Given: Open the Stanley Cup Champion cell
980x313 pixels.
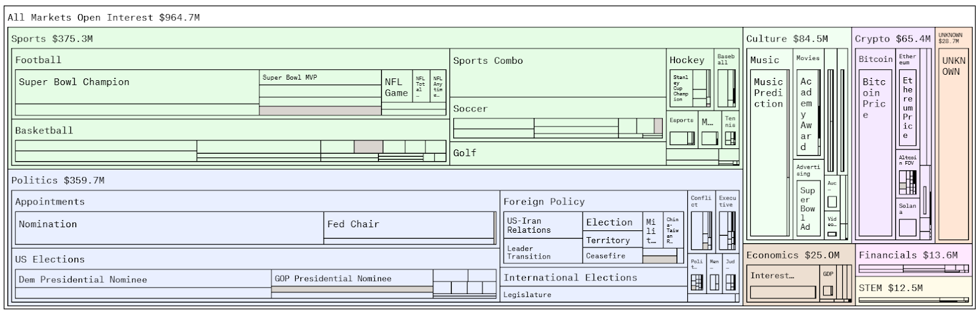Looking at the screenshot, I should point(680,89).
